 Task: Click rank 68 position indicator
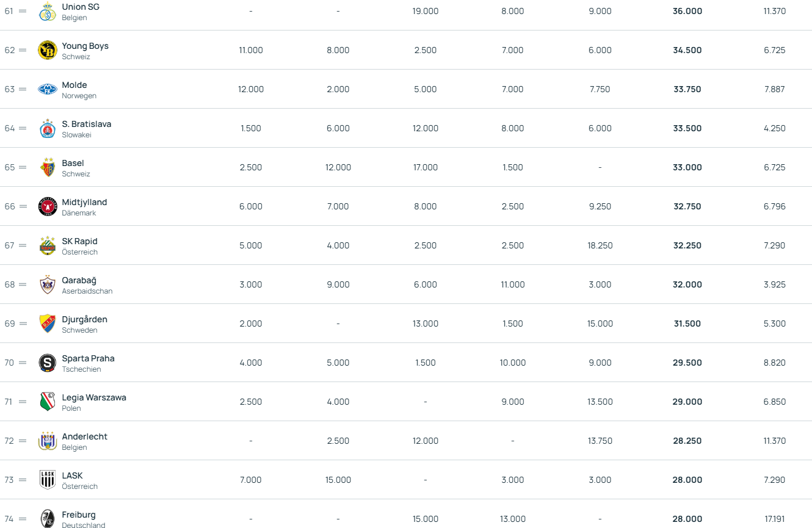tap(16, 284)
